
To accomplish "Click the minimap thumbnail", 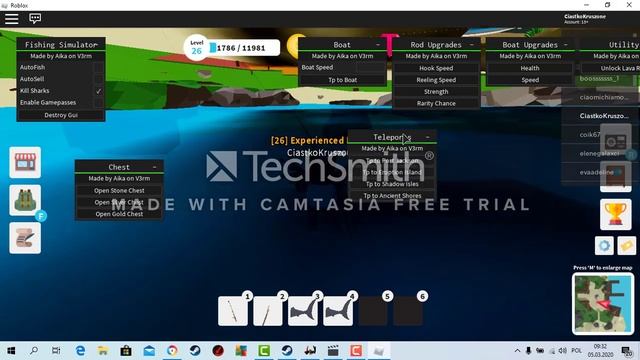I will click(x=603, y=304).
